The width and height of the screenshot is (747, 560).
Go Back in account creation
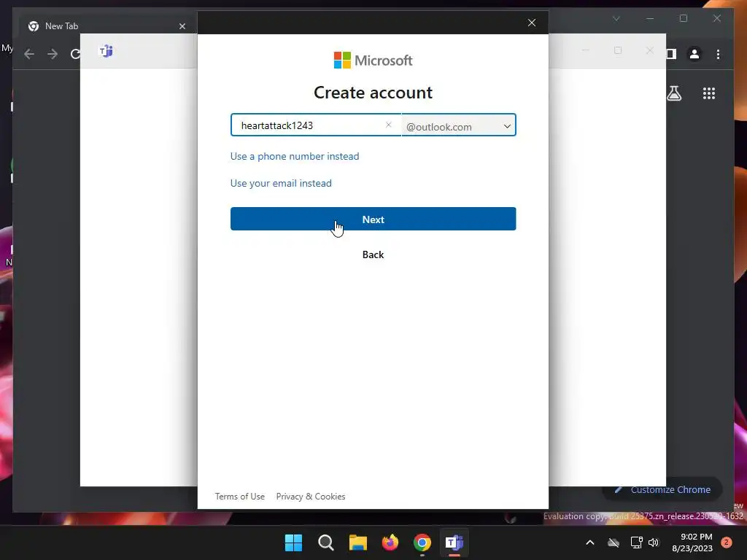click(x=373, y=254)
